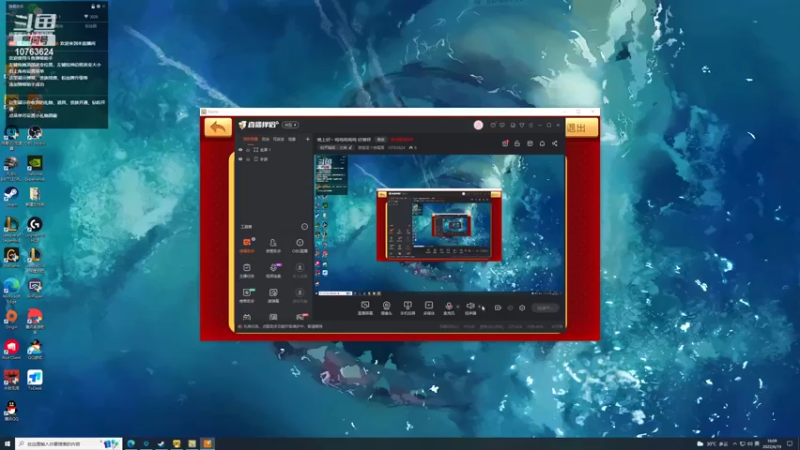Open the checkbox-calendar toolbox tool in the second row
The width and height of the screenshot is (800, 450).
tap(247, 270)
